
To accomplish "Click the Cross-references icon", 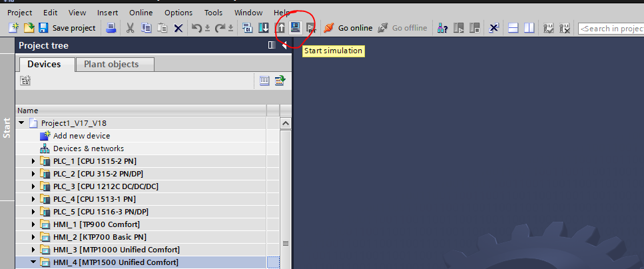I will coord(493,28).
